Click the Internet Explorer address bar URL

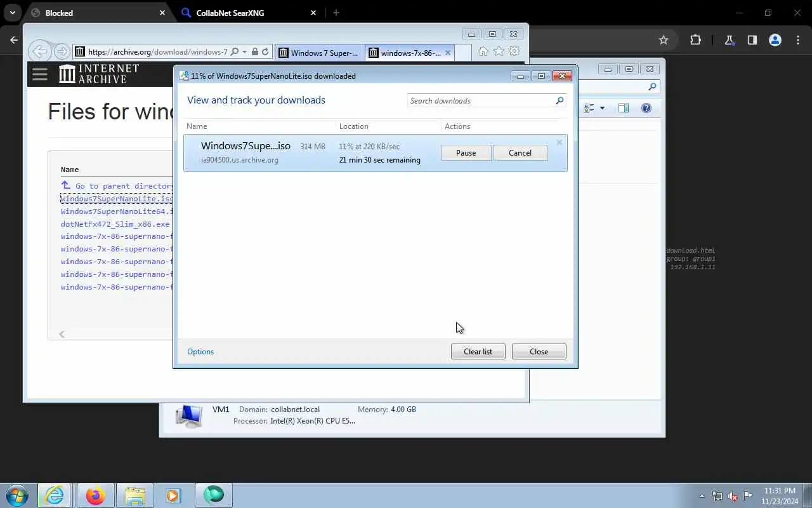[x=157, y=52]
